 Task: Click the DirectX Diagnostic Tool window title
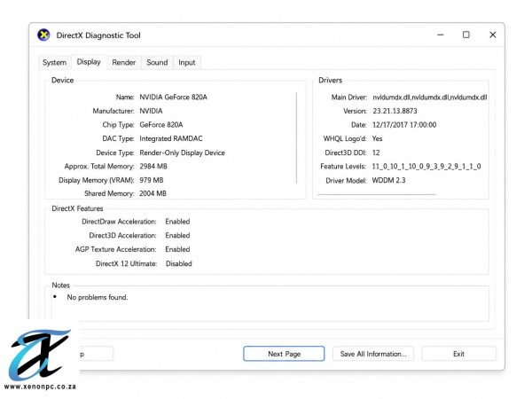click(x=98, y=35)
